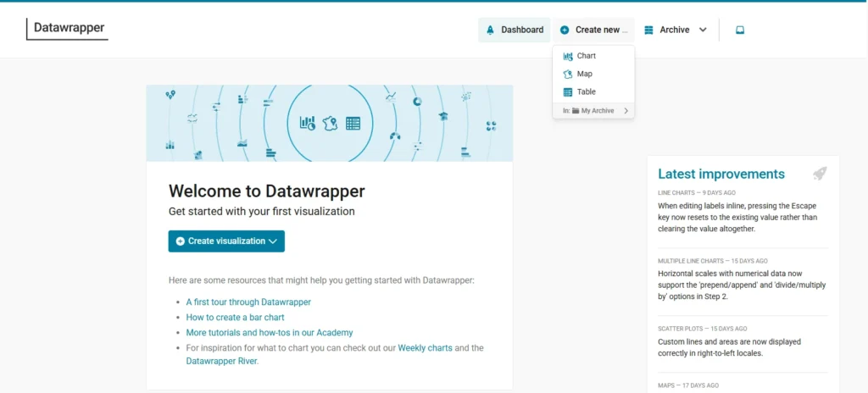Open the Dashboard tab
868x393 pixels.
515,30
